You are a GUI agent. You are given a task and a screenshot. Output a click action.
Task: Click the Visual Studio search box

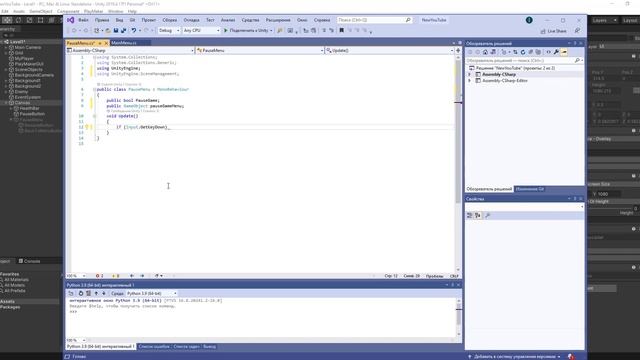374,20
